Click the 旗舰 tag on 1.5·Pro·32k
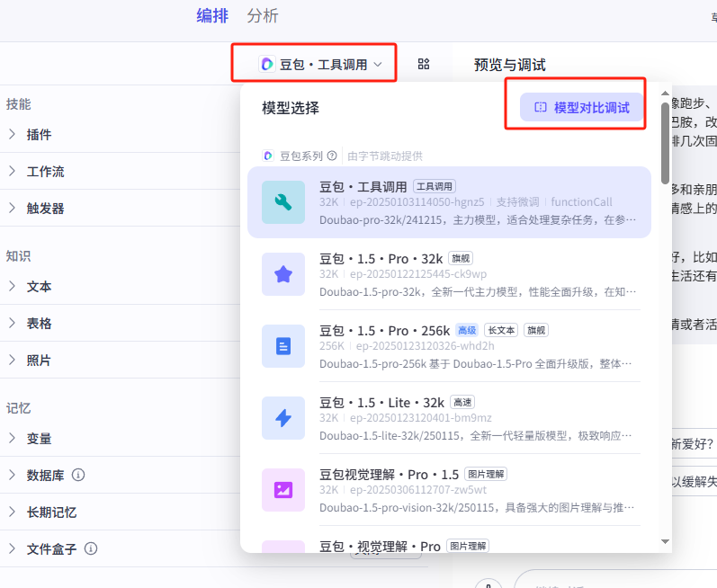Viewport: 717px width, 588px height. click(461, 259)
